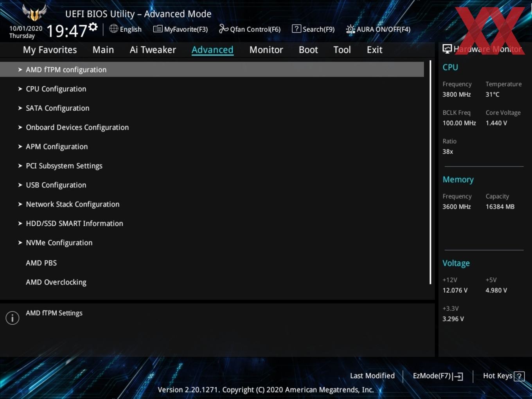The width and height of the screenshot is (532, 399).
Task: Open the My Favorites tab
Action: click(50, 50)
